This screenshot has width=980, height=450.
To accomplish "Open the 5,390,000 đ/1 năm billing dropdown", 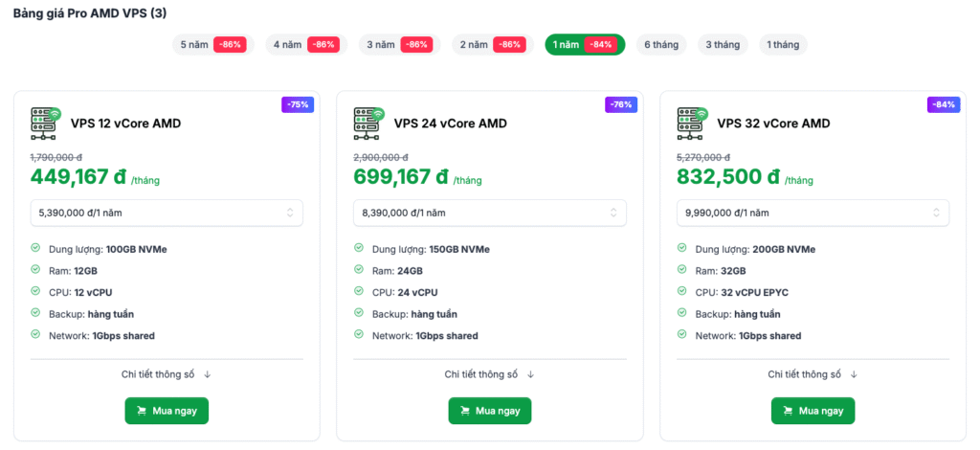I will tap(167, 213).
